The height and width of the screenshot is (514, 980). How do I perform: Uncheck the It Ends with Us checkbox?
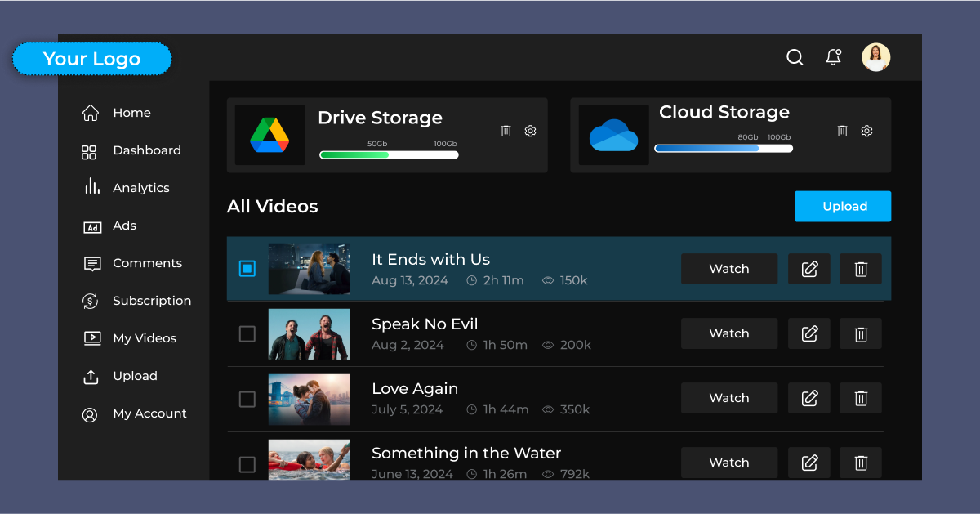(247, 268)
